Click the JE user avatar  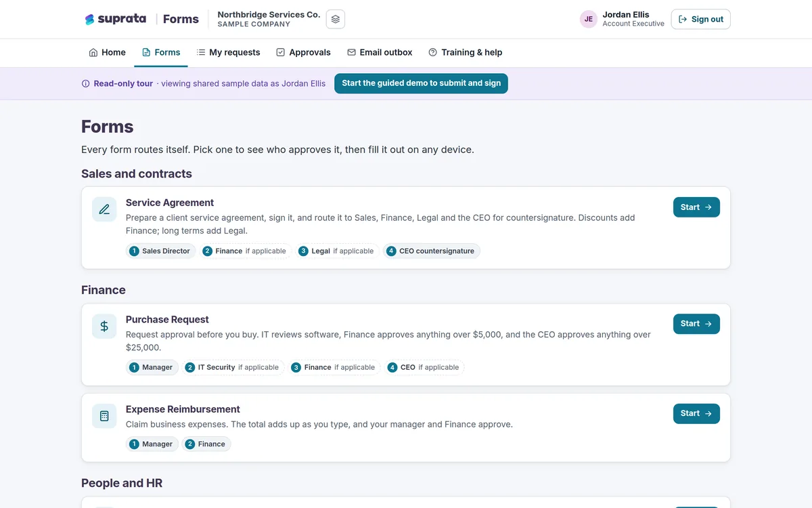pos(589,19)
